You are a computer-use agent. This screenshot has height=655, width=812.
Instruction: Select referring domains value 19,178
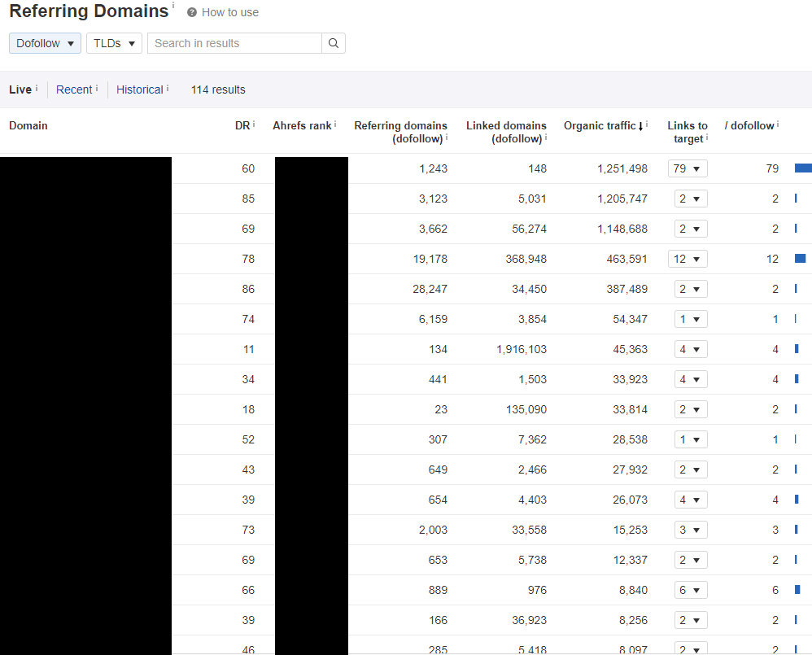tap(430, 259)
